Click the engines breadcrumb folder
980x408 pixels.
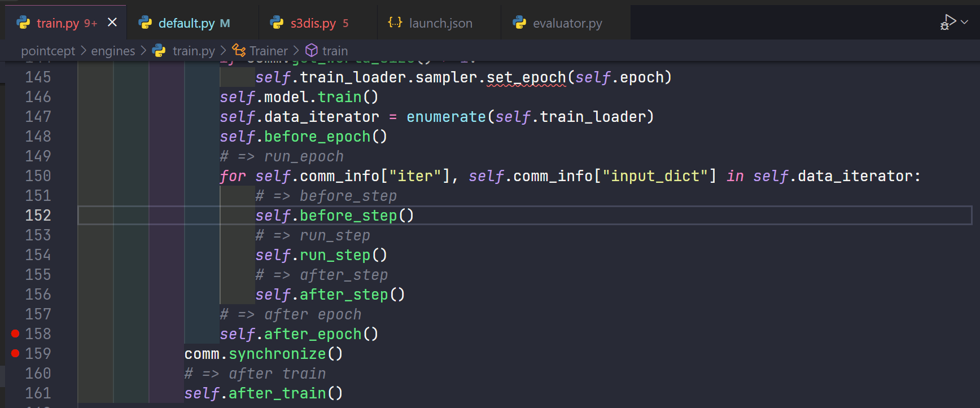click(113, 51)
